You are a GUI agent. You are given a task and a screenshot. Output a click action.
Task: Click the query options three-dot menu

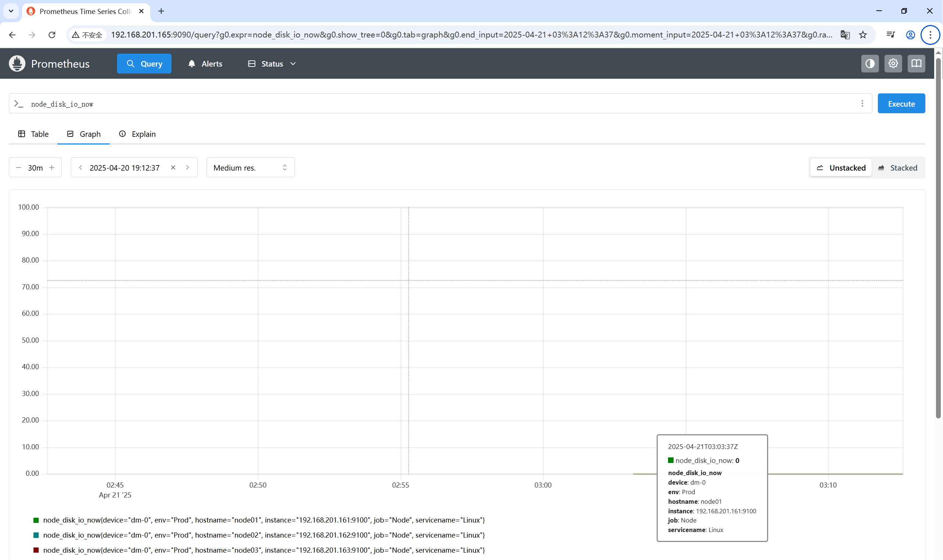pyautogui.click(x=862, y=103)
